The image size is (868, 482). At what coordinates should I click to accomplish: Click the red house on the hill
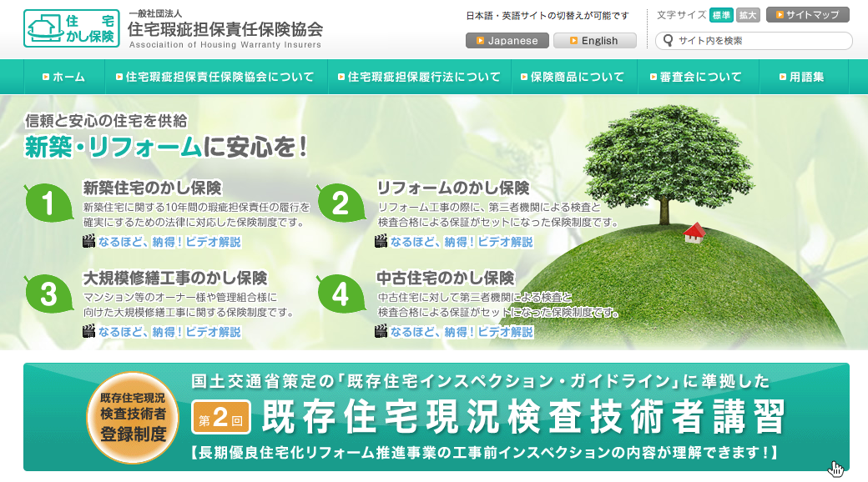click(x=694, y=233)
